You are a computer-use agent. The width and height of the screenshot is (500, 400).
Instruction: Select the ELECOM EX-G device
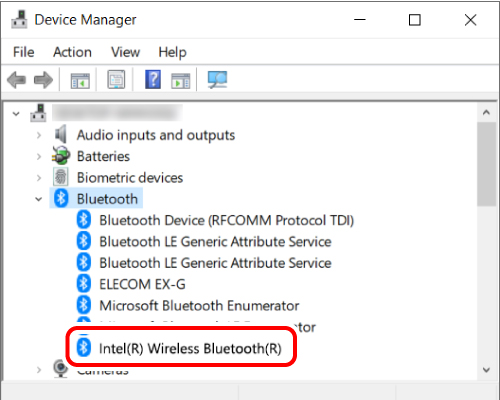pyautogui.click(x=142, y=284)
